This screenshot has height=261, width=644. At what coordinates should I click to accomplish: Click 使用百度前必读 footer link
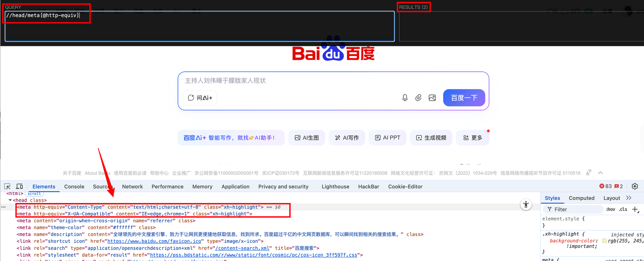[130, 173]
